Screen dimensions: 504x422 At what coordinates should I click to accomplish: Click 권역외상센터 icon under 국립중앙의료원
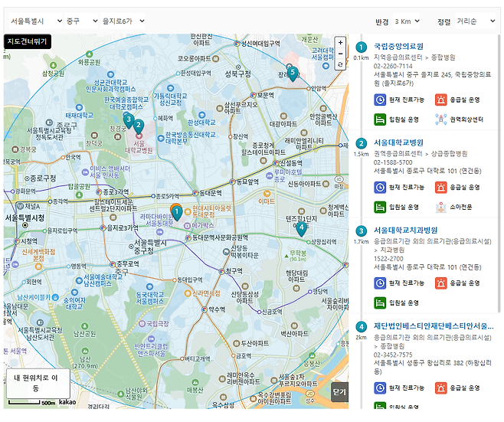pos(441,119)
